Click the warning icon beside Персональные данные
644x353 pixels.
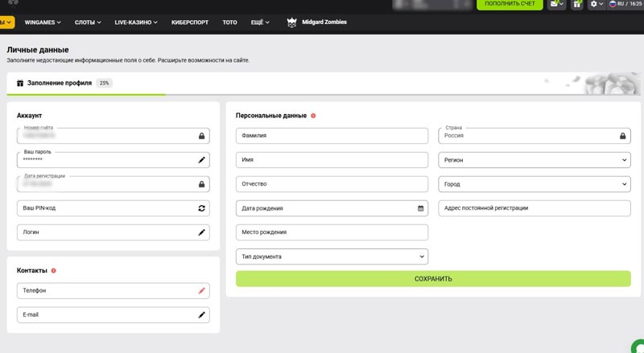(313, 116)
